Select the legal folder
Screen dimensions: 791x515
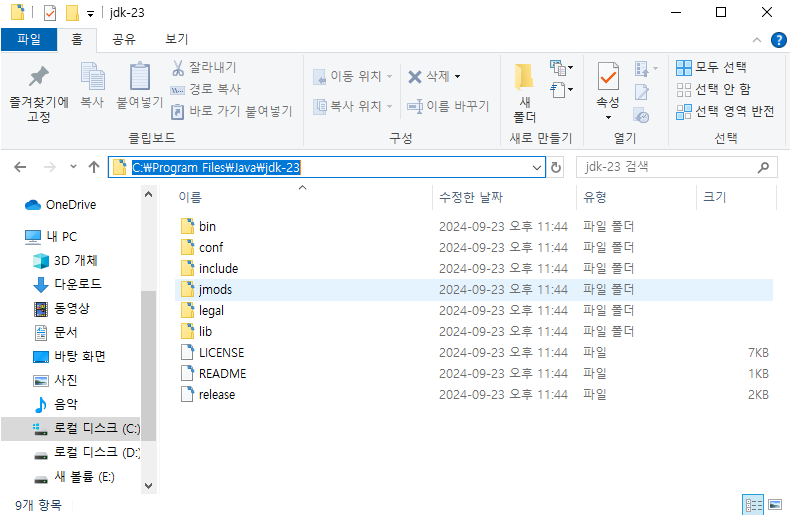click(x=474, y=311)
